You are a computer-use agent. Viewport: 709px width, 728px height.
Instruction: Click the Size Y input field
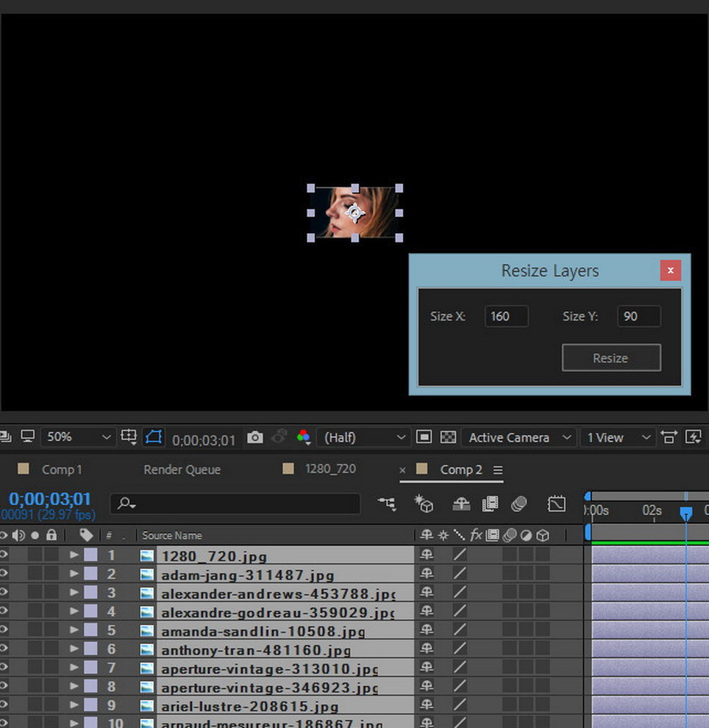coord(639,316)
